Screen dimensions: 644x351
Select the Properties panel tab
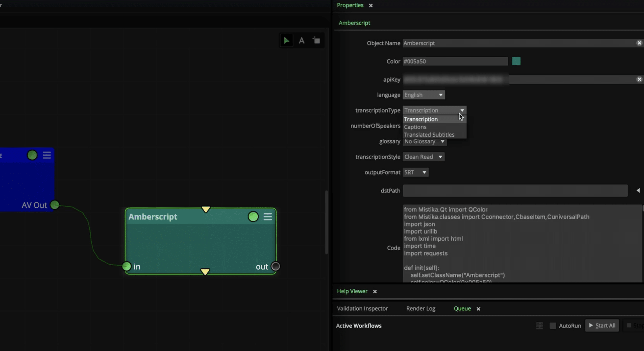(350, 5)
